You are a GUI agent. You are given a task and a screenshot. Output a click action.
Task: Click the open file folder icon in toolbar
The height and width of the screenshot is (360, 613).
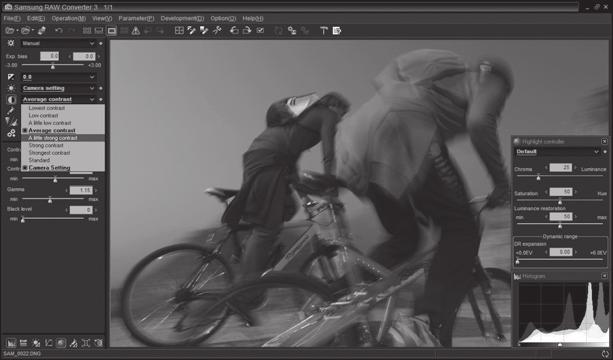point(10,30)
